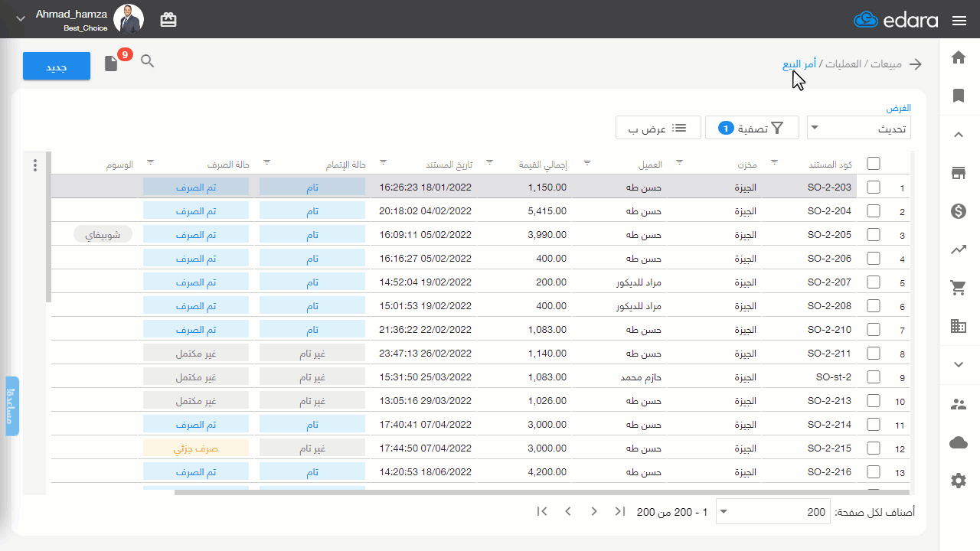Go back using the arrow beside breadcrumb

click(916, 64)
